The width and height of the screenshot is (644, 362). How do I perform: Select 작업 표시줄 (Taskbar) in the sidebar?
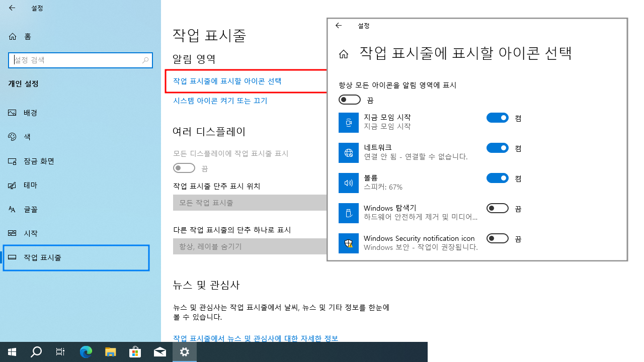click(76, 257)
